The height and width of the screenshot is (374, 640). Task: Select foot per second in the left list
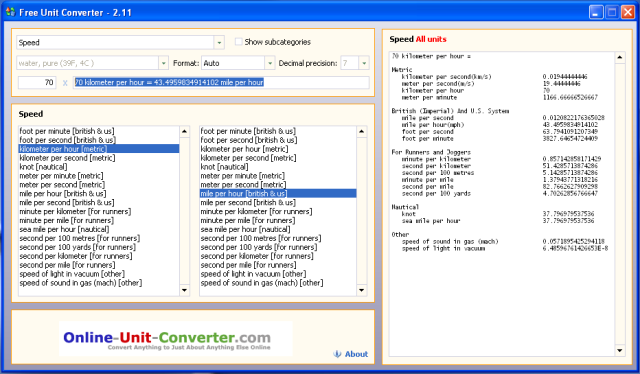click(x=99, y=140)
